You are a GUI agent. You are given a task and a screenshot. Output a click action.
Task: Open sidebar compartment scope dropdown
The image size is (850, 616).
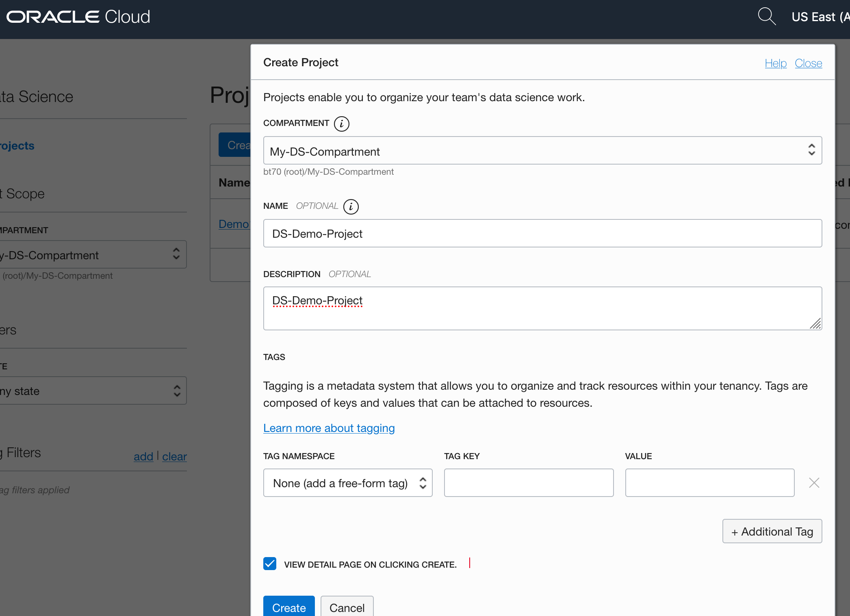coord(93,255)
